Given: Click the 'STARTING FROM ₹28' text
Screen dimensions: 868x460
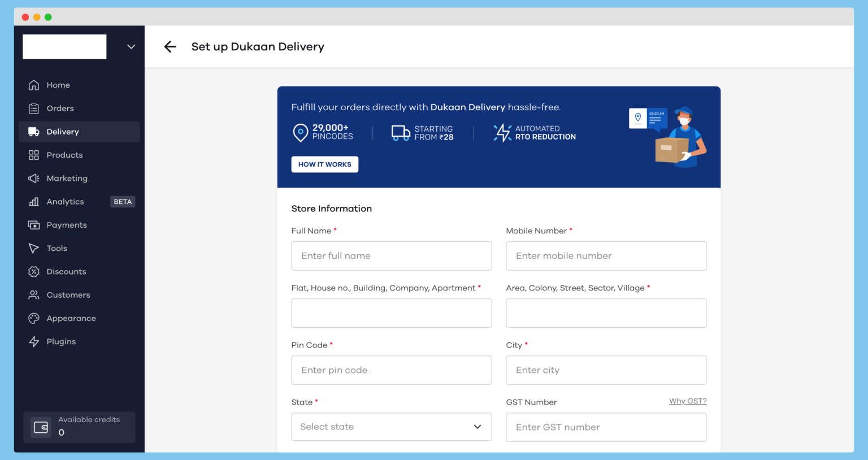Looking at the screenshot, I should coord(434,133).
